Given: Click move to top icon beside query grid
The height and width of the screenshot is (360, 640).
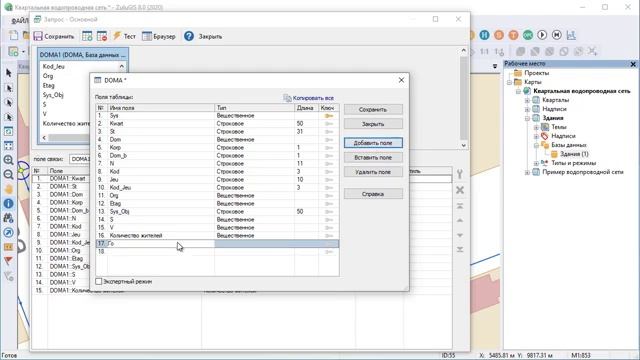Looking at the screenshot, I should (460, 206).
